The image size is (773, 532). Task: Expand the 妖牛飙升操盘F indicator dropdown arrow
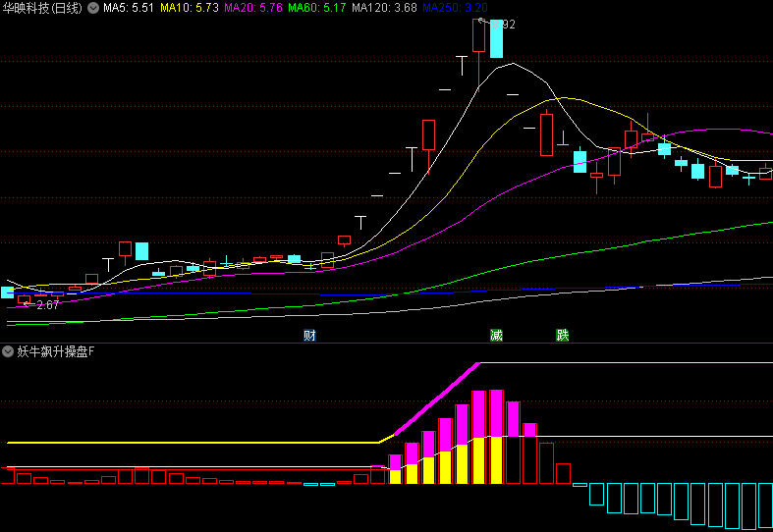(x=8, y=351)
